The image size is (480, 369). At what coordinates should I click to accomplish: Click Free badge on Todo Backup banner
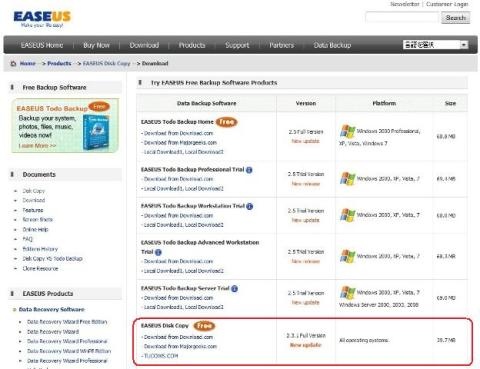tap(99, 107)
